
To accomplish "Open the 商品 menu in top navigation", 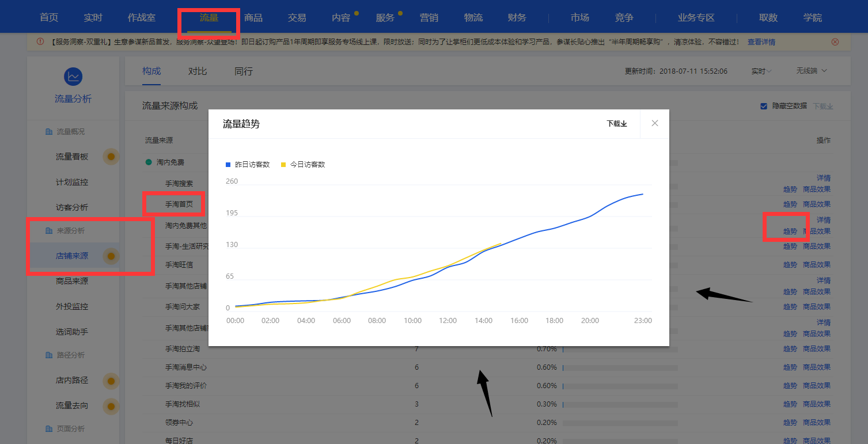I will (x=253, y=18).
